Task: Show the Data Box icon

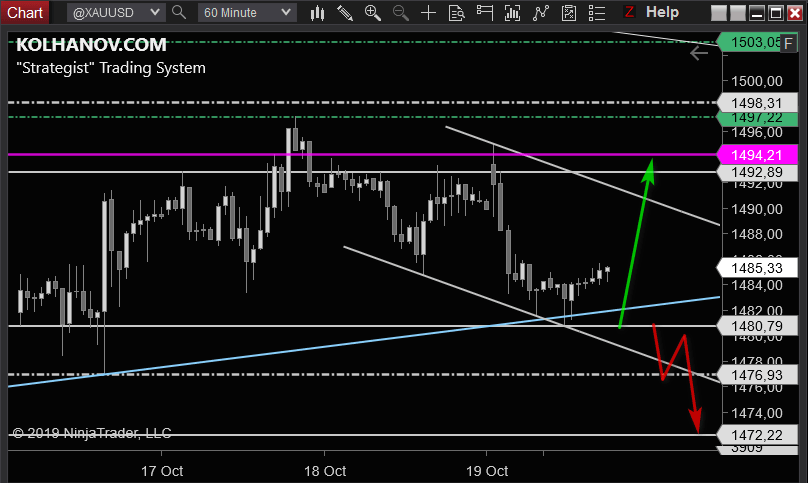Action: pos(457,13)
